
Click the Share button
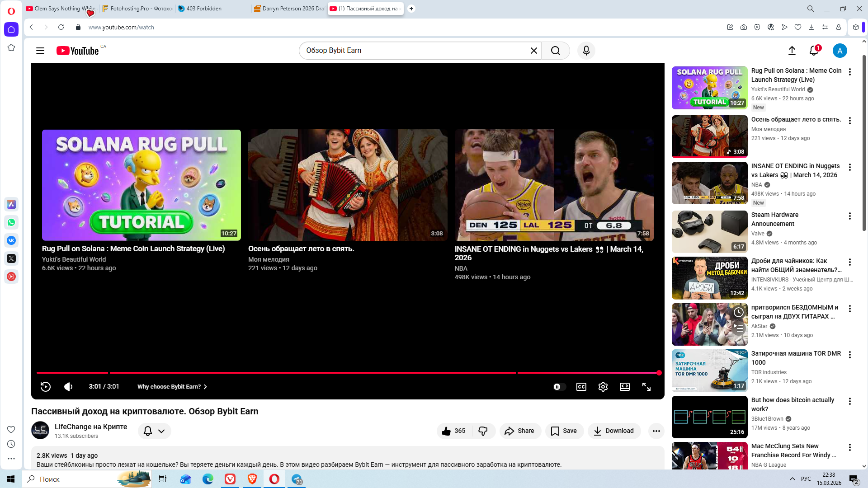(x=520, y=431)
